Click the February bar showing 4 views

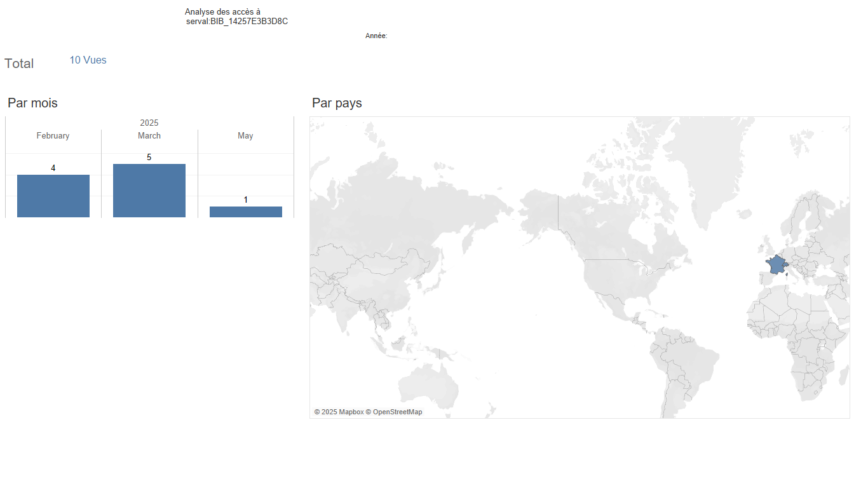(x=53, y=196)
